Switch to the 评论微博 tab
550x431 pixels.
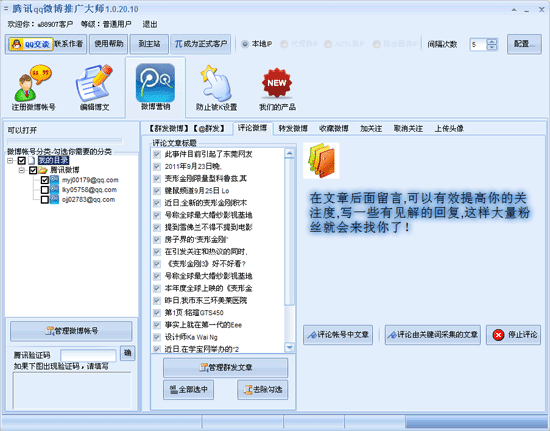pyautogui.click(x=253, y=128)
